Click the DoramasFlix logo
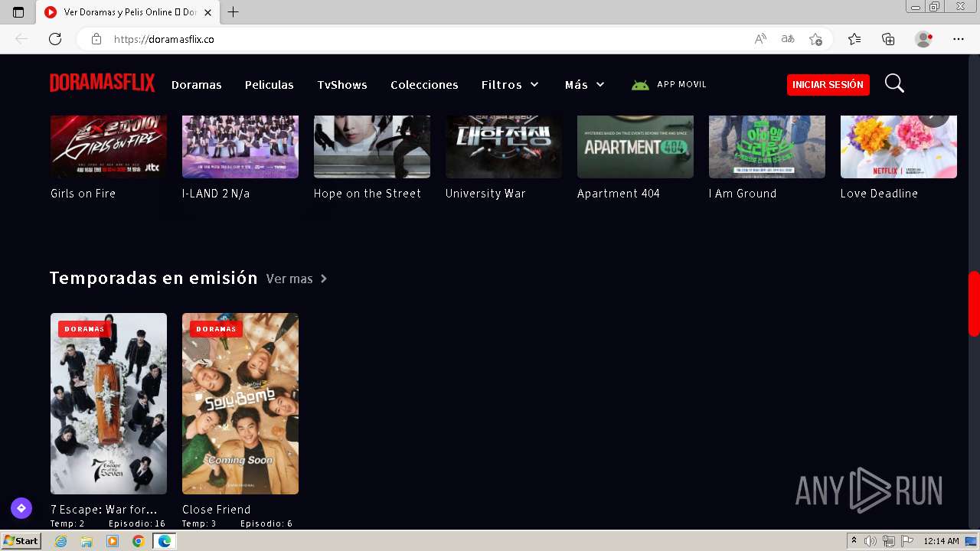The height and width of the screenshot is (551, 980). click(x=103, y=83)
